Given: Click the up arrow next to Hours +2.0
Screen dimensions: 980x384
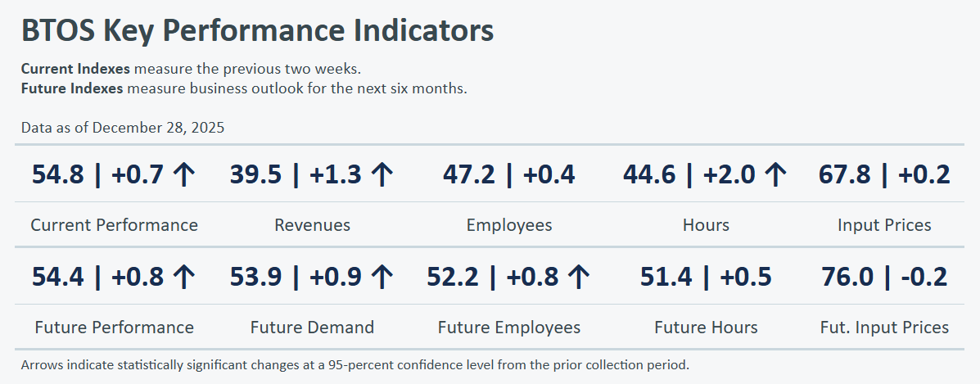Looking at the screenshot, I should 775,174.
